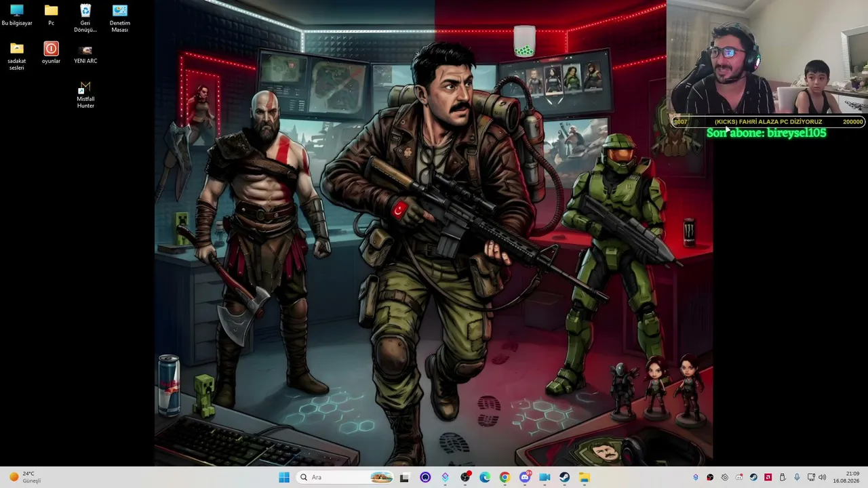Click the Discord icon in the system tray
868x488 pixels.
(x=739, y=477)
